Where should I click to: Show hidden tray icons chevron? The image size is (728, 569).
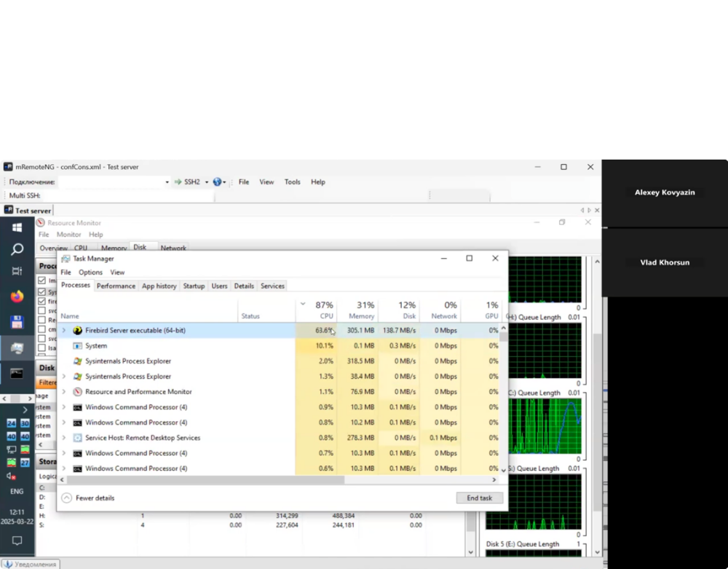pos(25,409)
